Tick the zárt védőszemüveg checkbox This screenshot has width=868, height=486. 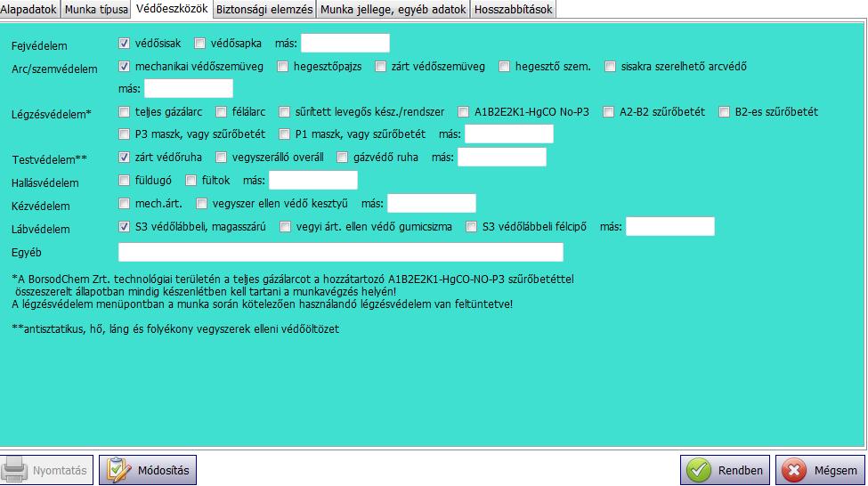coord(380,67)
